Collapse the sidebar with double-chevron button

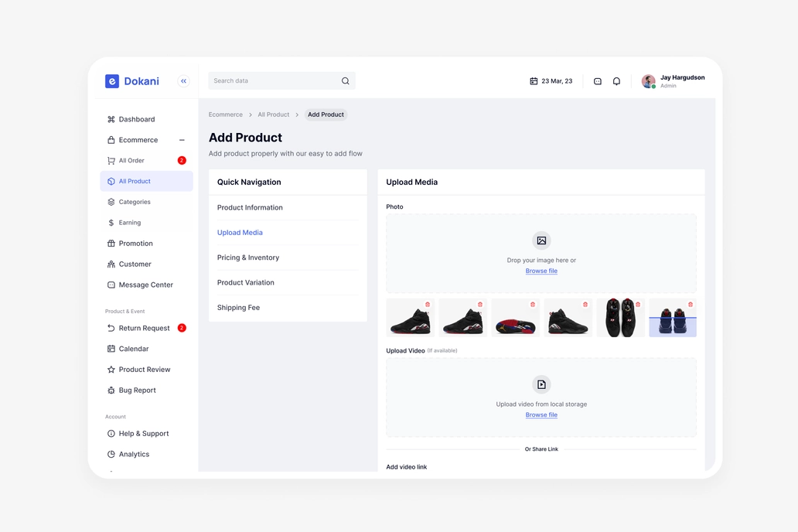click(184, 81)
